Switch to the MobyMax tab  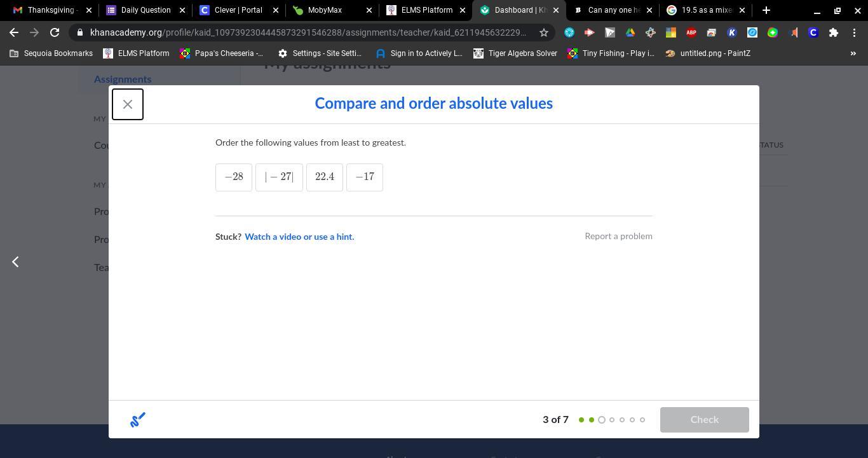(x=332, y=10)
